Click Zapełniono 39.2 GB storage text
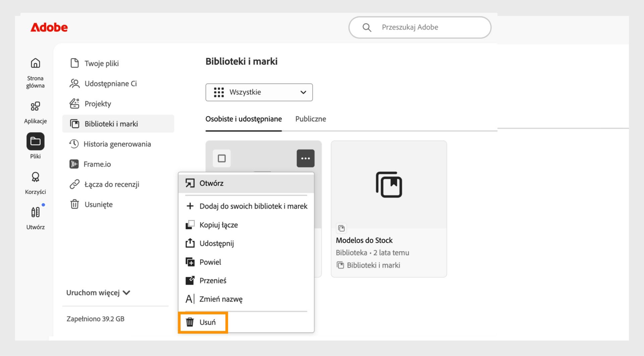Screen dimensions: 644x356 (95, 319)
